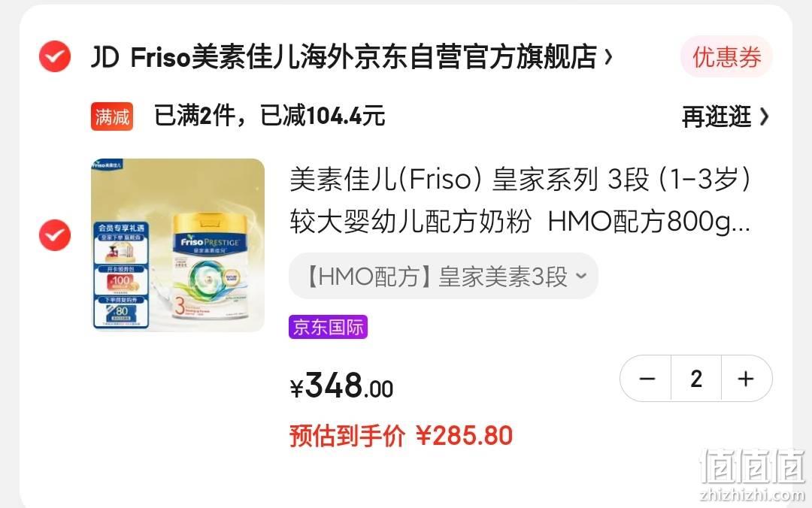
Task: Tap the 满减 promotion tag
Action: (x=112, y=116)
